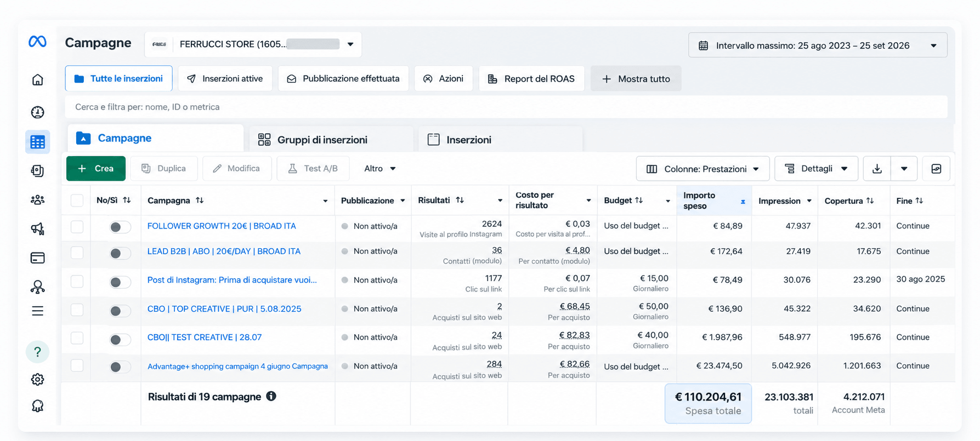Switch to Gruppi di inserzioni tab
This screenshot has height=441, width=980.
(x=331, y=140)
